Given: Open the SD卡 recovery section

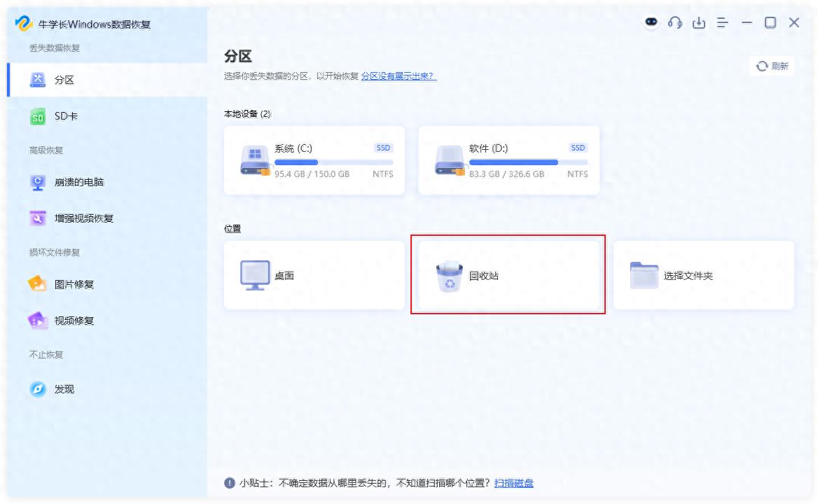Looking at the screenshot, I should (x=107, y=116).
